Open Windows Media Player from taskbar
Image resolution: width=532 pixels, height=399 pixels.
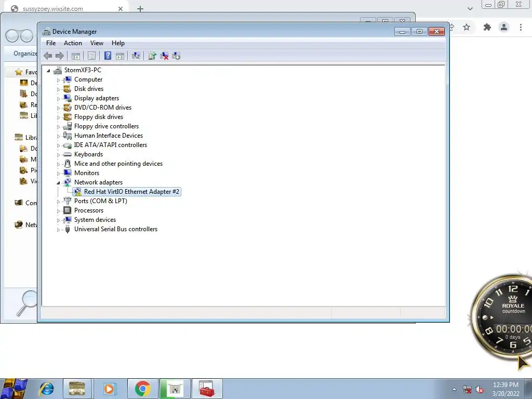tap(109, 389)
